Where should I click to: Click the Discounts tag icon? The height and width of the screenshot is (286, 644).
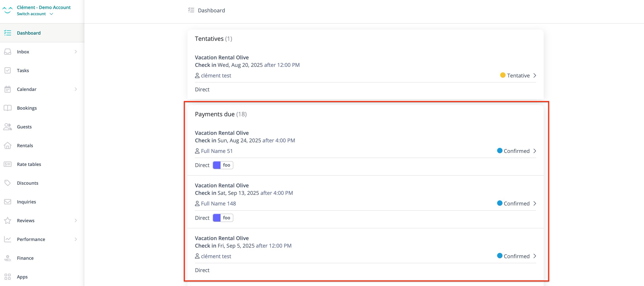pyautogui.click(x=8, y=183)
